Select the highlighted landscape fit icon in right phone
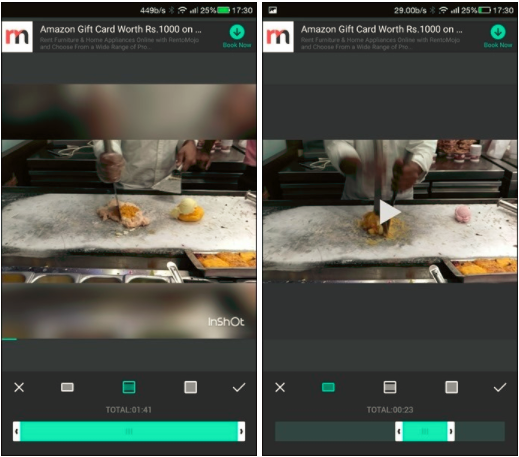Screen dimensions: 519x457 click(x=328, y=387)
